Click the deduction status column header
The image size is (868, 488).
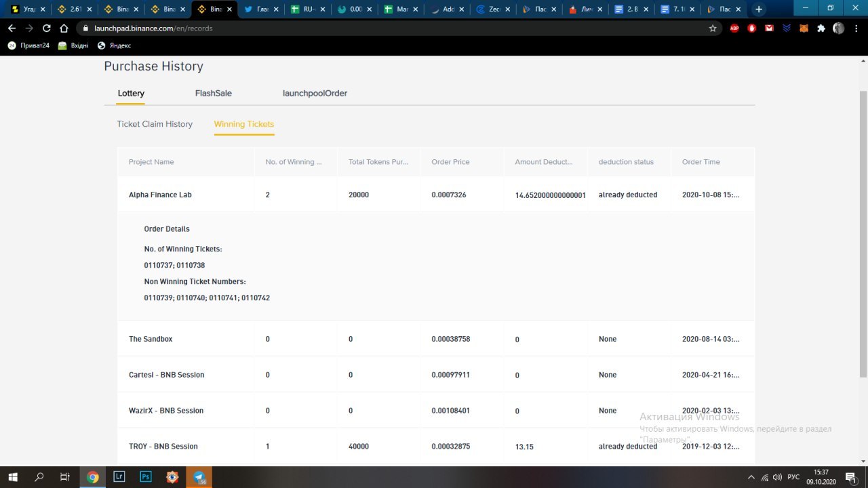pyautogui.click(x=626, y=162)
